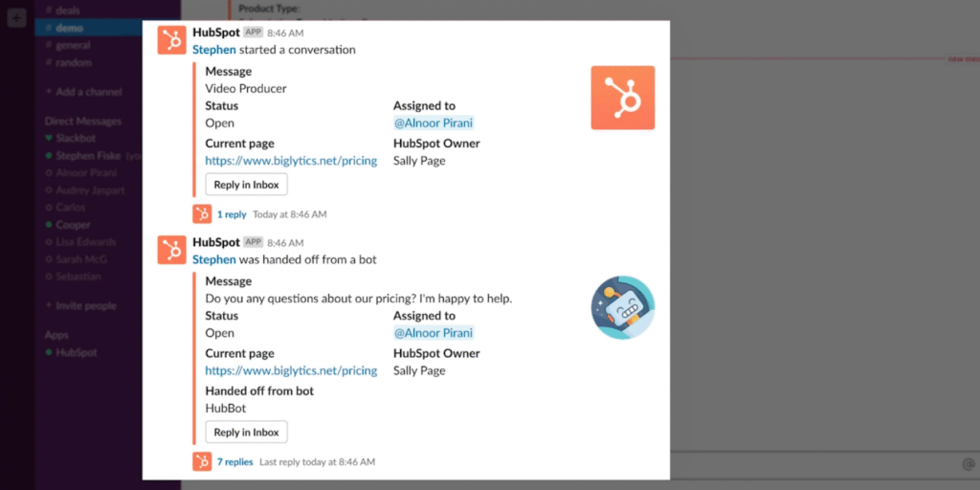Screen dimensions: 980x490
Task: Click the Direct Messages section header
Action: tap(83, 122)
